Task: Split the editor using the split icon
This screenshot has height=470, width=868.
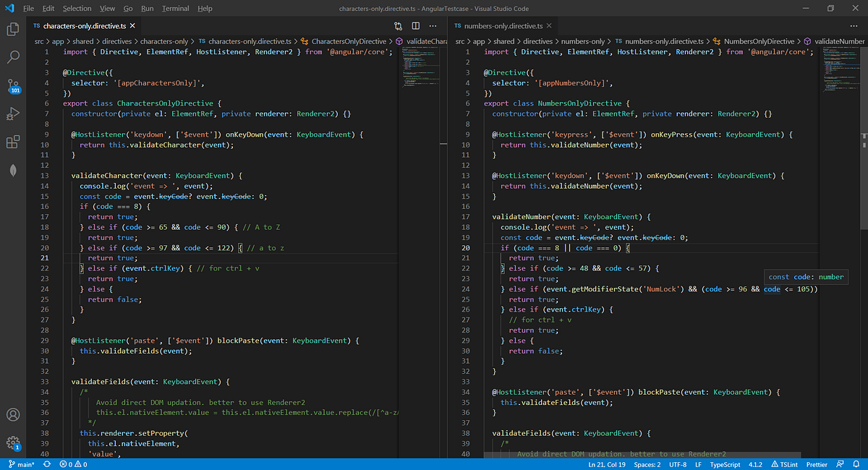Action: tap(414, 25)
